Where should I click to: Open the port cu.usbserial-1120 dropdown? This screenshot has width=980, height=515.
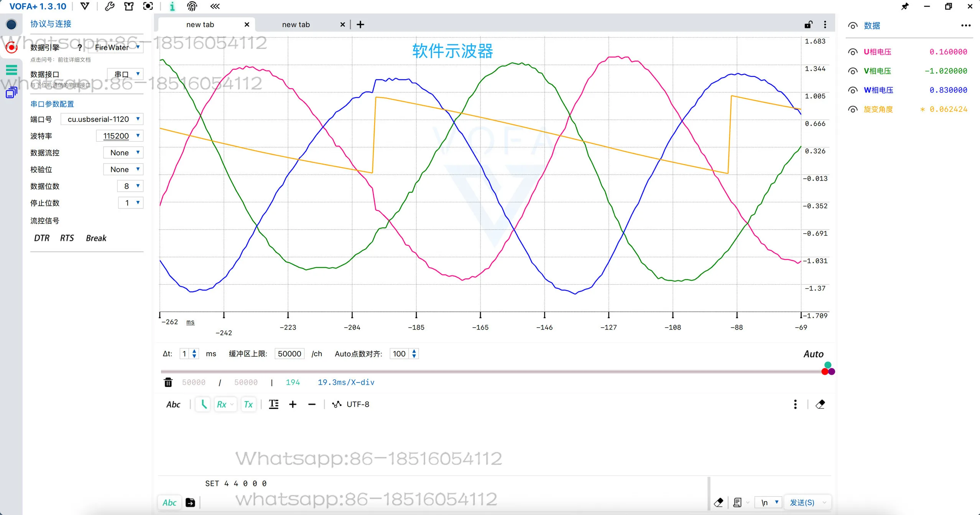pyautogui.click(x=102, y=119)
